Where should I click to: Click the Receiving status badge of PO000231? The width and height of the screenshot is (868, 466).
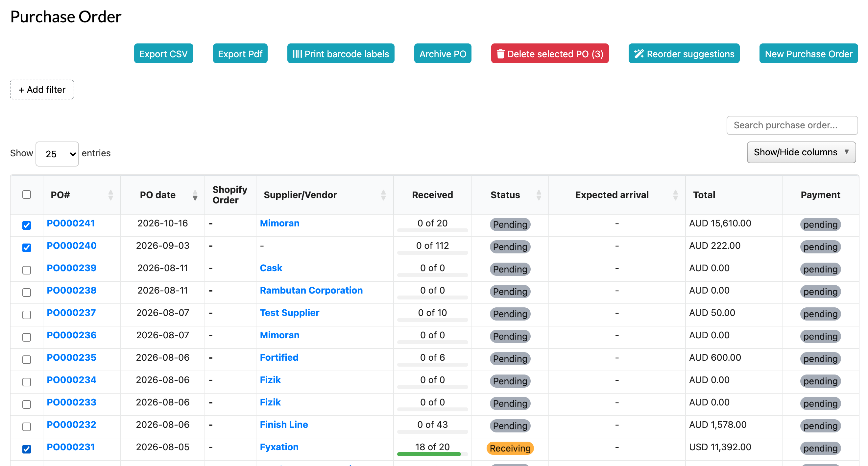tap(510, 449)
